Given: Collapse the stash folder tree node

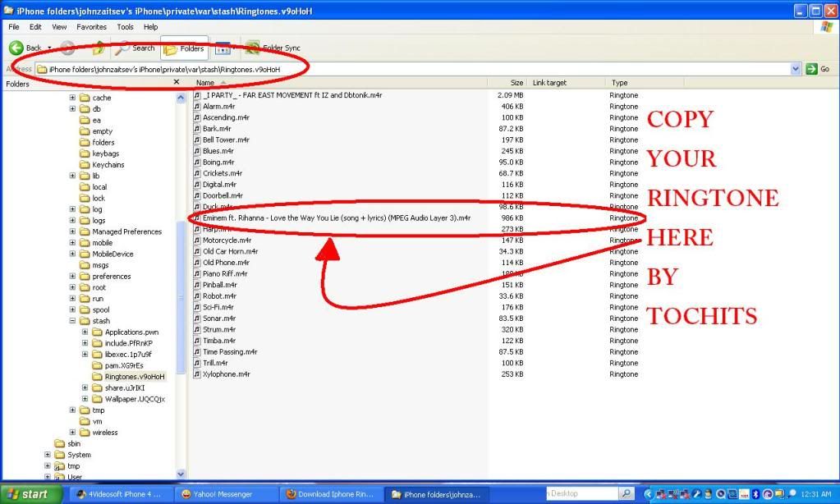Looking at the screenshot, I should click(x=73, y=321).
